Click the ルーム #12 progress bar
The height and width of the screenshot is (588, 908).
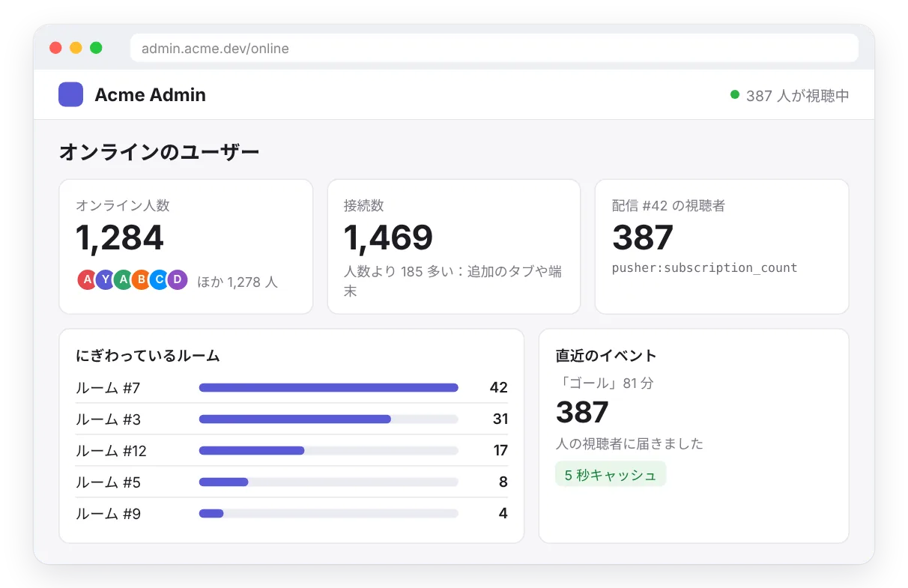pos(329,451)
